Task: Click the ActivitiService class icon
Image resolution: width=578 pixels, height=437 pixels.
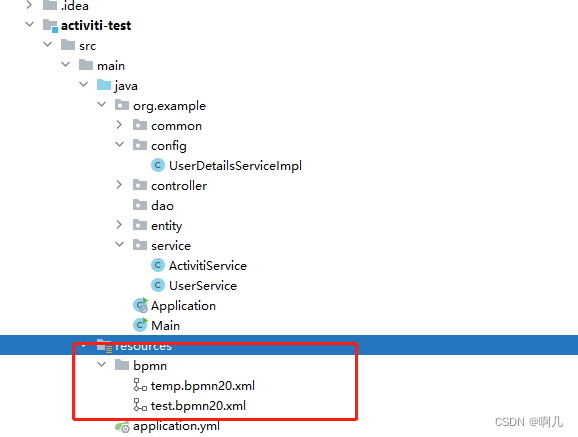Action: (158, 265)
